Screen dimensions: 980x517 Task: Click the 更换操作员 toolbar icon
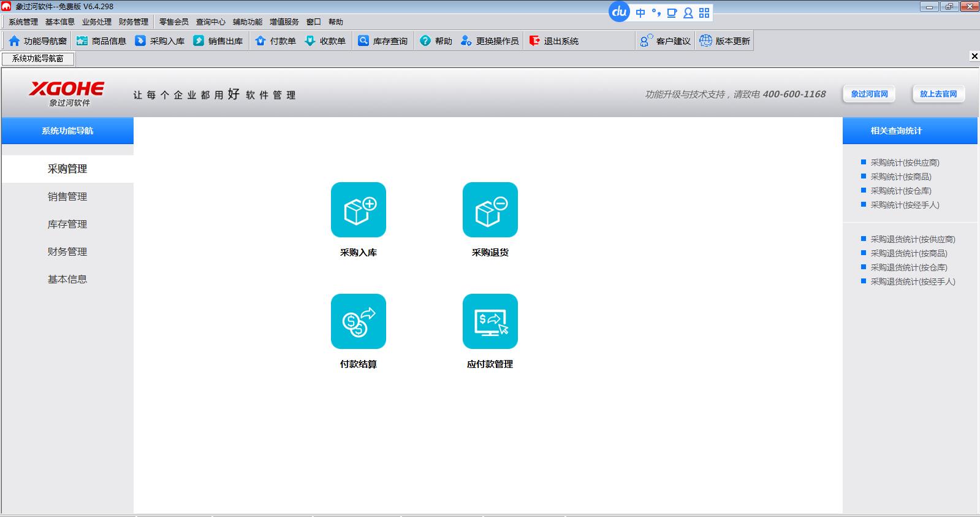tap(466, 41)
